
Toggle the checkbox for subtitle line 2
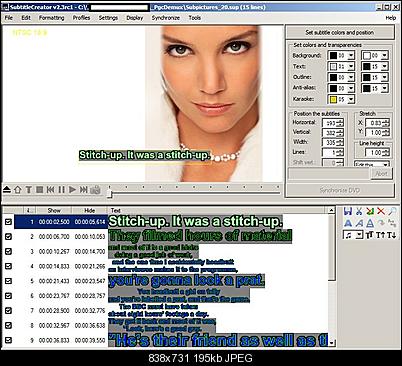(9, 236)
